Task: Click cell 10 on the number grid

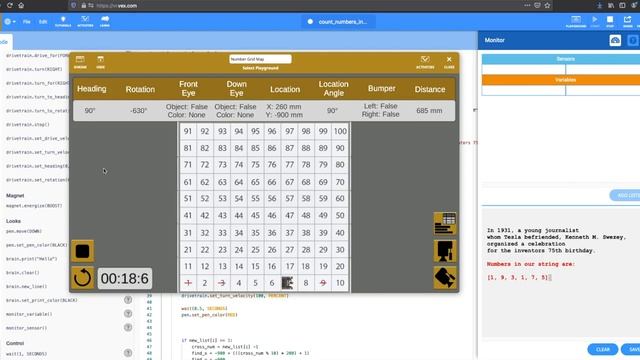Action: (340, 283)
